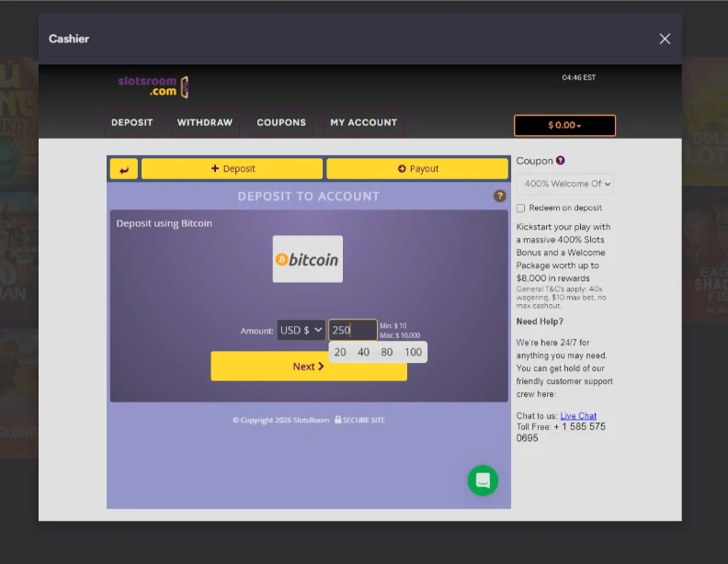Image resolution: width=728 pixels, height=564 pixels.
Task: Click the back arrow button
Action: pyautogui.click(x=123, y=169)
